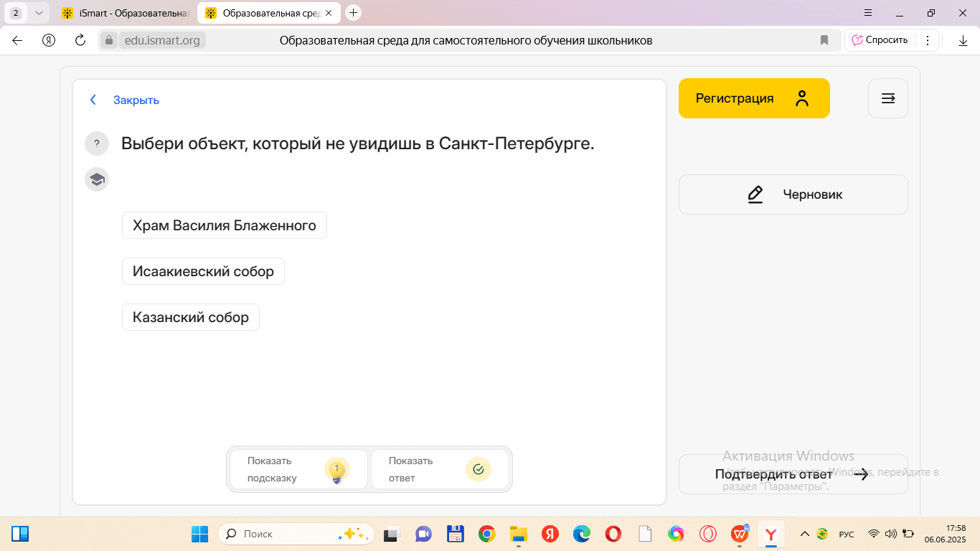The height and width of the screenshot is (551, 980).
Task: Select answer Исаакиевский собор
Action: click(203, 271)
